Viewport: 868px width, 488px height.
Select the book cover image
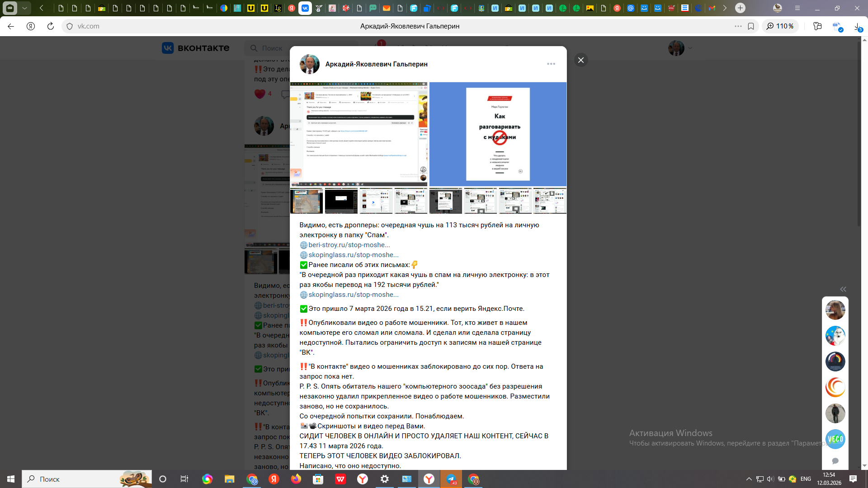[498, 134]
